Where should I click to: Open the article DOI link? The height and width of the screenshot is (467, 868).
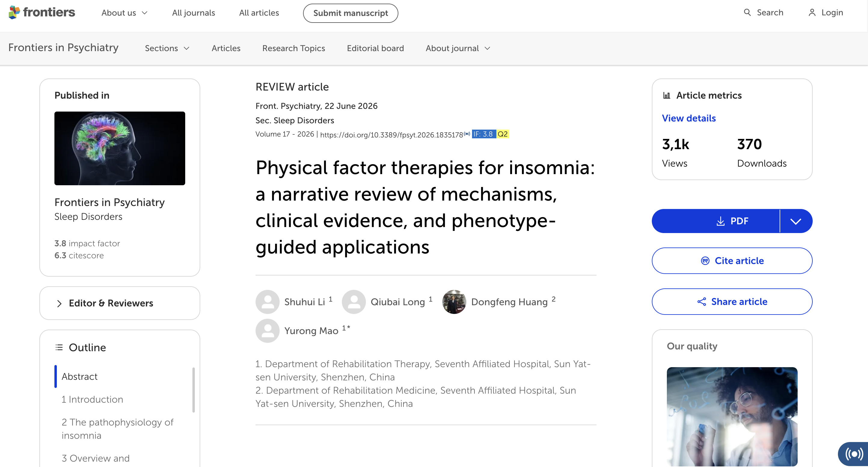[391, 135]
